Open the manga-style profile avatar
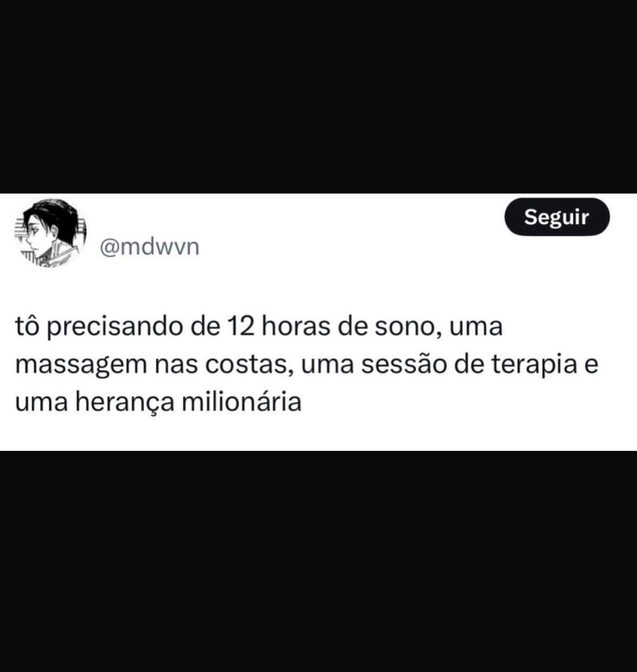Image resolution: width=637 pixels, height=672 pixels. [51, 233]
